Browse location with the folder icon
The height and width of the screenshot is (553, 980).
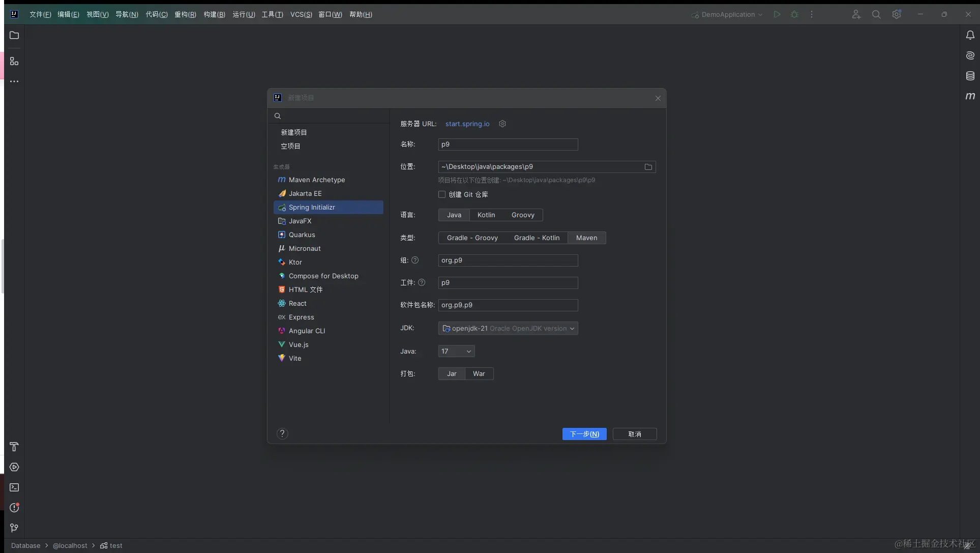(x=648, y=167)
